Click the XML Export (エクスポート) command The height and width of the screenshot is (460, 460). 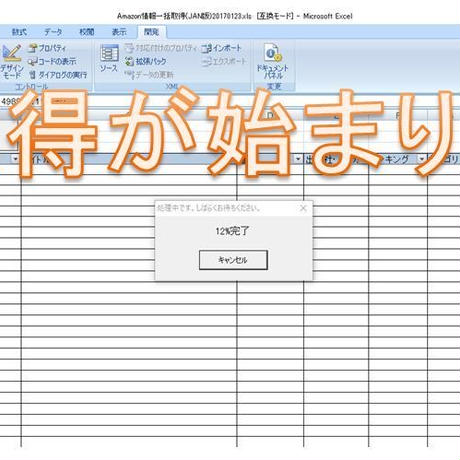[224, 61]
